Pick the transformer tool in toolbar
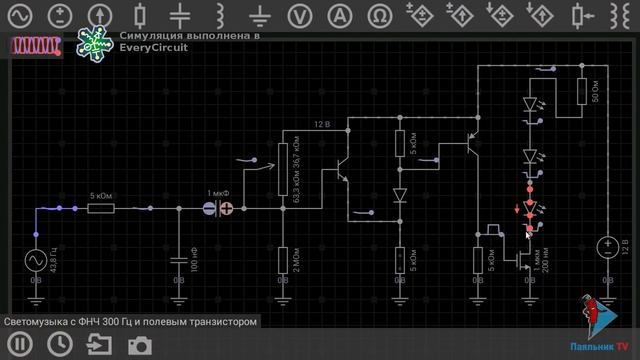The height and width of the screenshot is (360, 640). pyautogui.click(x=620, y=16)
